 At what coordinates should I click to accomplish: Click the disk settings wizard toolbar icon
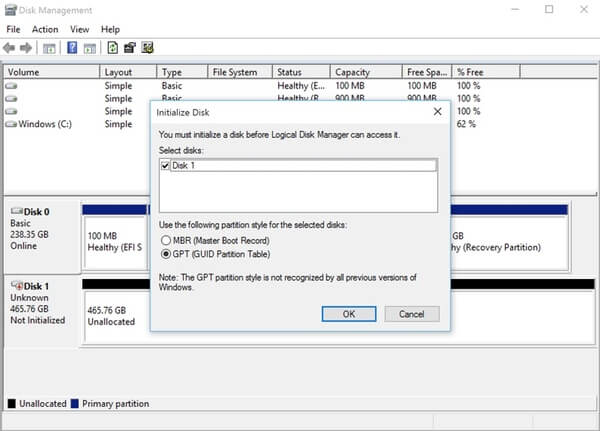tap(147, 48)
